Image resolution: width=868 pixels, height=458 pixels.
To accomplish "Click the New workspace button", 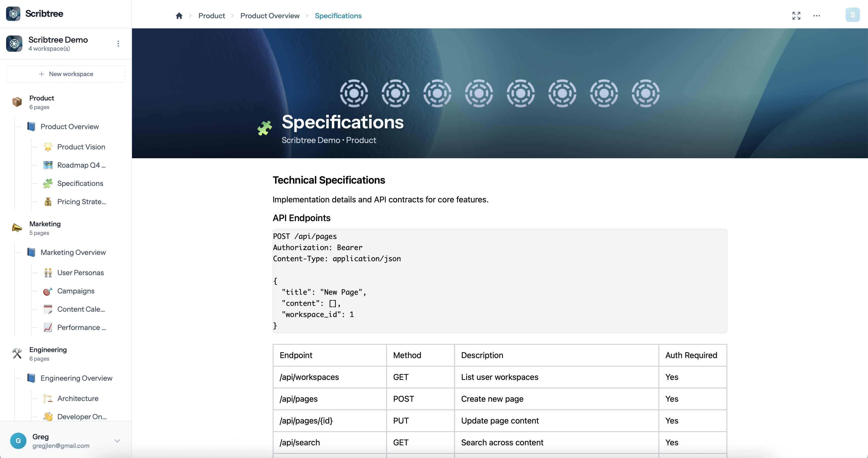I will pos(66,74).
